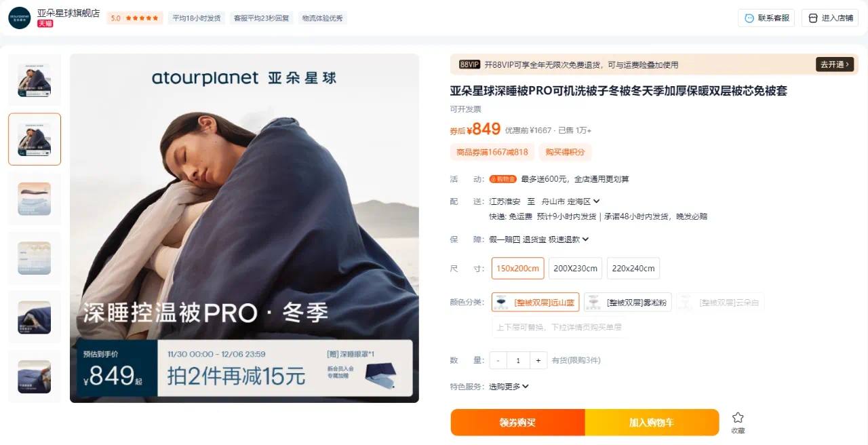This screenshot has width=868, height=445.
Task: Expand the guarantee details chevron after 极速退款
Action: tap(585, 239)
